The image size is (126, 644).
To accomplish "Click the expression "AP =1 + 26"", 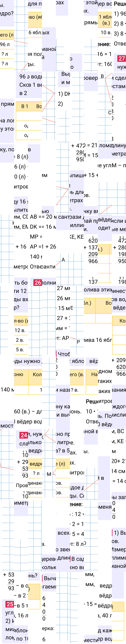I will tap(43, 246).
